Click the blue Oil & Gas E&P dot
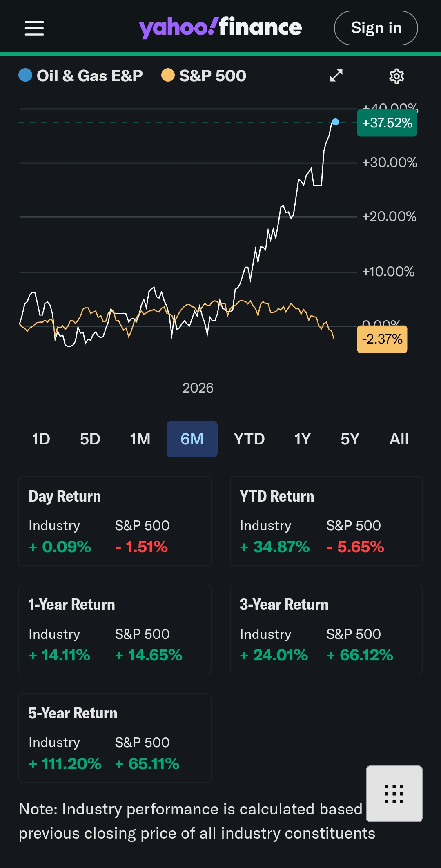Image resolution: width=441 pixels, height=868 pixels. coord(25,75)
